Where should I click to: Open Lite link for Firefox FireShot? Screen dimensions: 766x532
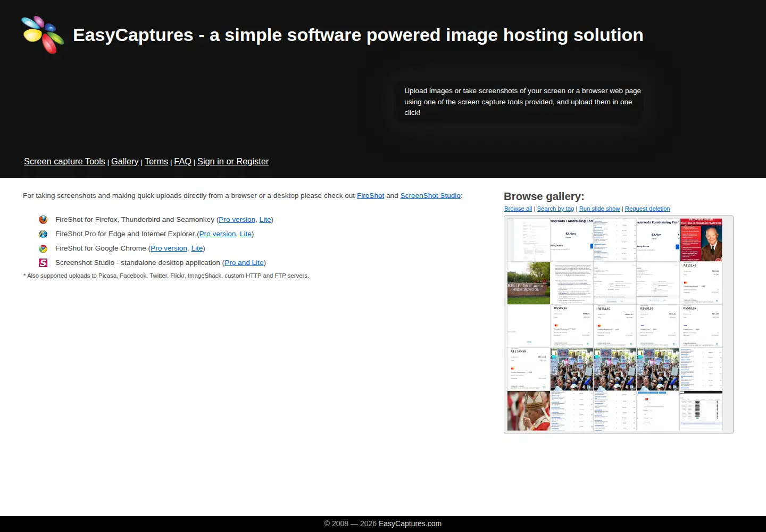pyautogui.click(x=265, y=220)
